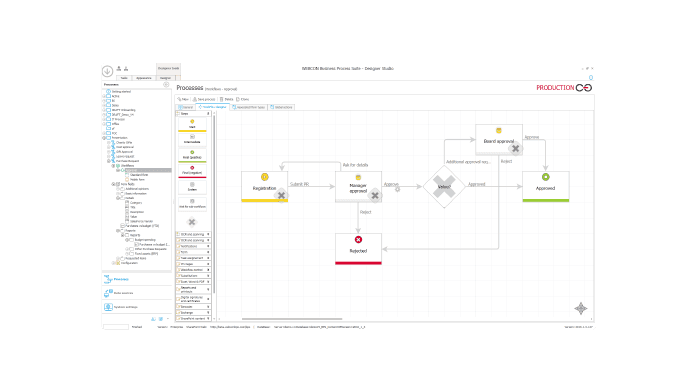Open the Designer ribbon tab
The height and width of the screenshot is (386, 689).
[165, 78]
